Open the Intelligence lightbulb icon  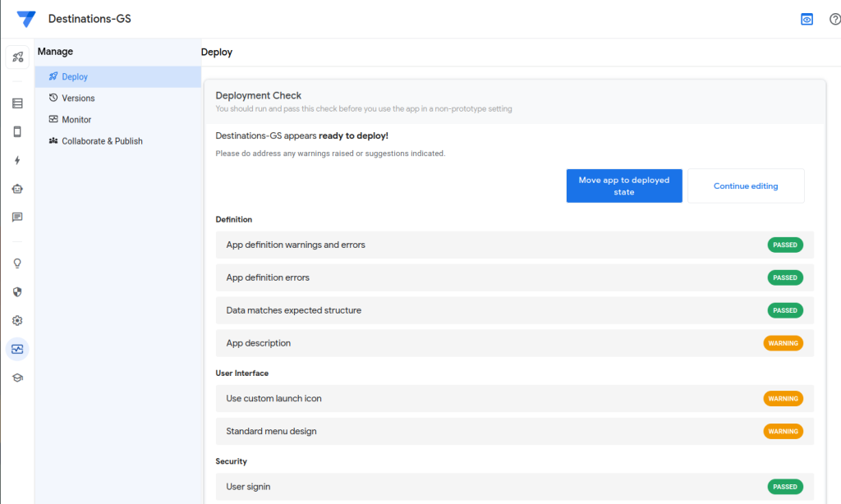coord(18,263)
